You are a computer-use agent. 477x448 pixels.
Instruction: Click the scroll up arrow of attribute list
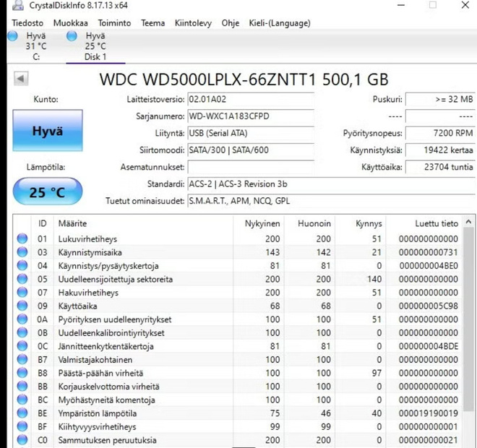coord(468,222)
